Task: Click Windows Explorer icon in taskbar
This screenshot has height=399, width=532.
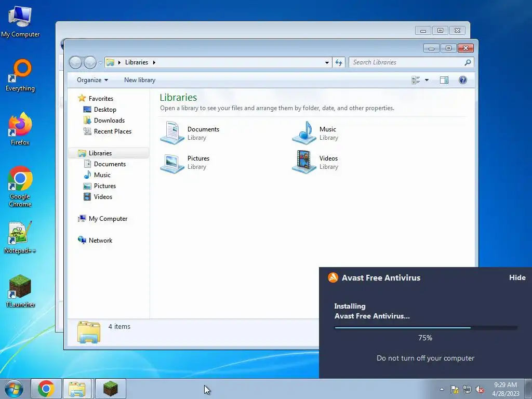Action: (x=77, y=389)
